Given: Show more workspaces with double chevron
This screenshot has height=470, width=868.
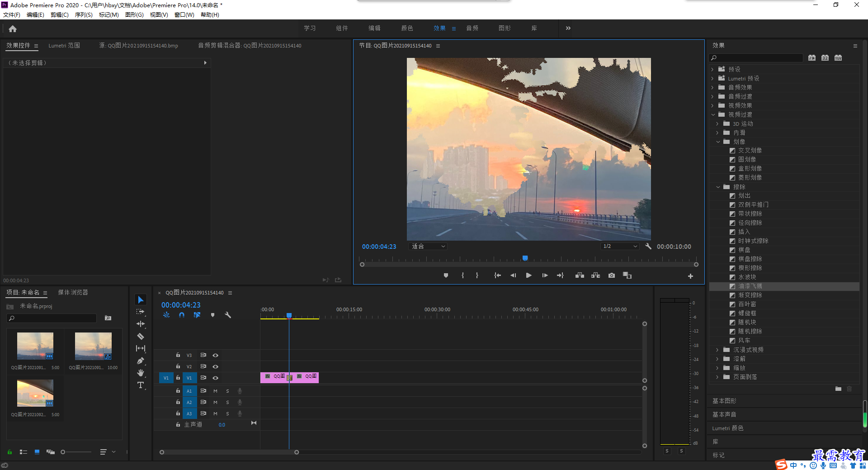Looking at the screenshot, I should (568, 28).
